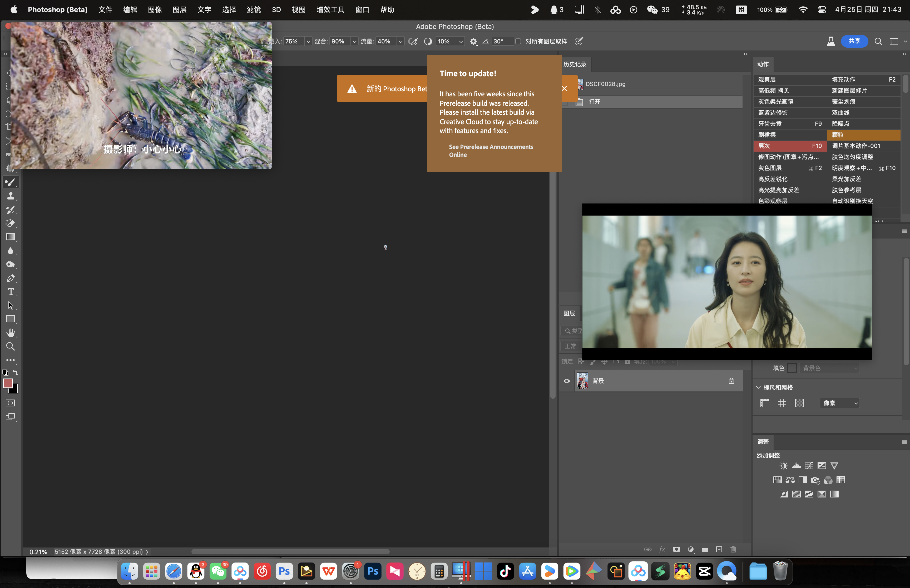Enable 对所有图层取样 checkbox

[518, 41]
